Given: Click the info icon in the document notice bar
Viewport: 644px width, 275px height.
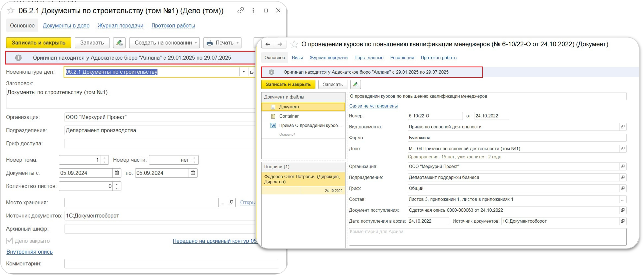Looking at the screenshot, I should (x=271, y=72).
